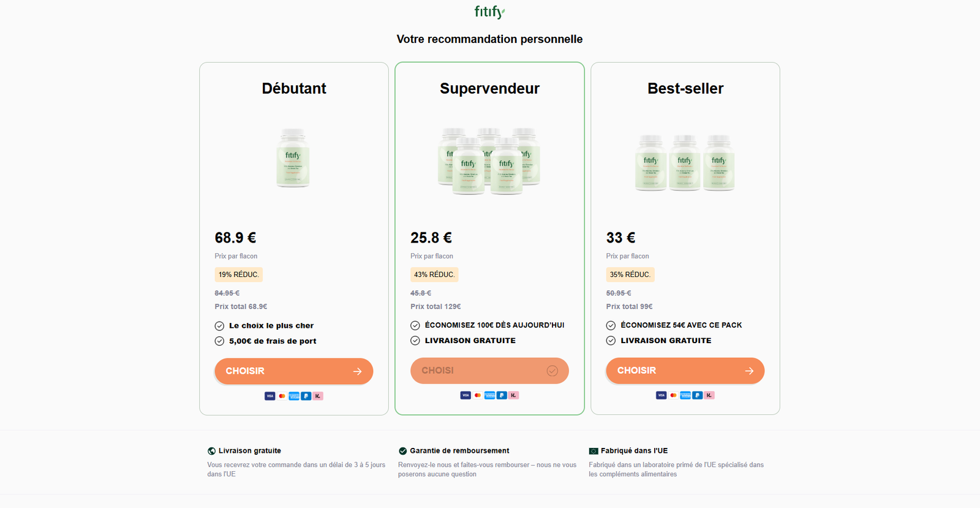980x508 pixels.
Task: Click the green checkmark beside Garantie de remboursement
Action: pyautogui.click(x=402, y=451)
